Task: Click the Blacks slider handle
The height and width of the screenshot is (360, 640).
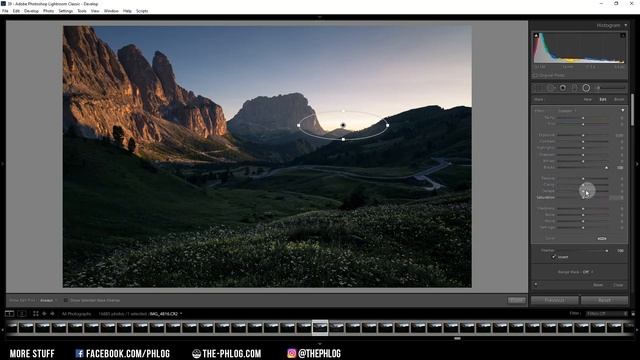Action: pos(607,167)
